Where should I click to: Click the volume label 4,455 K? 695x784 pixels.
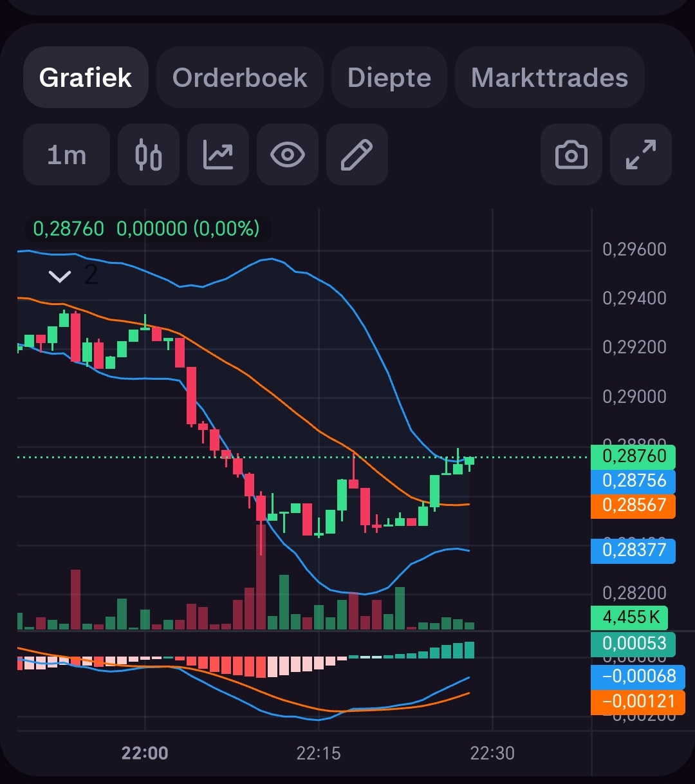click(630, 617)
